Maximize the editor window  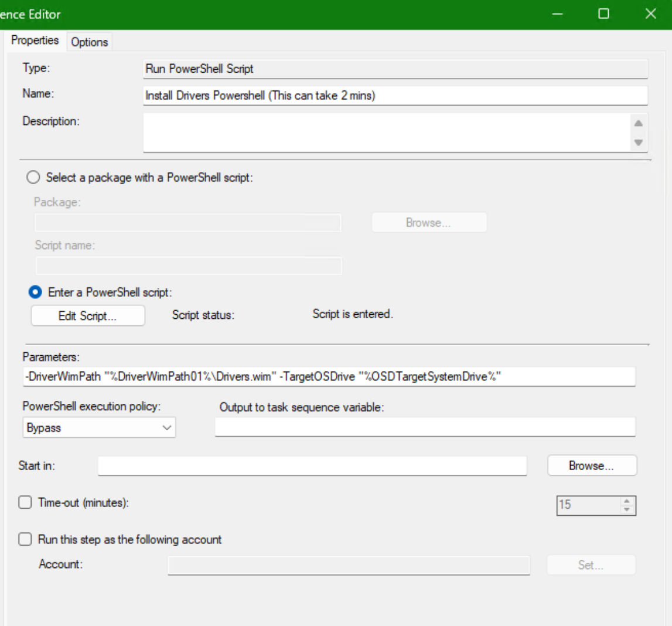pyautogui.click(x=603, y=14)
